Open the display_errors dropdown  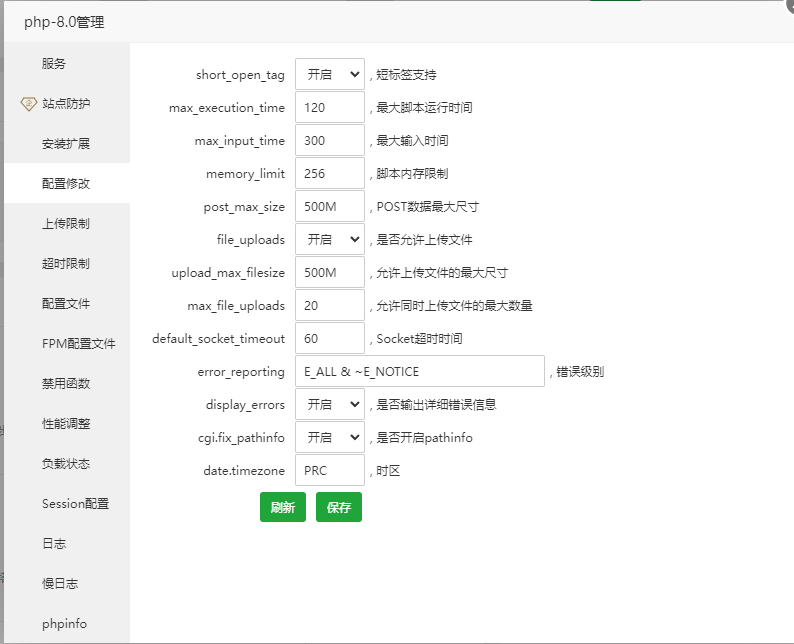tap(329, 405)
